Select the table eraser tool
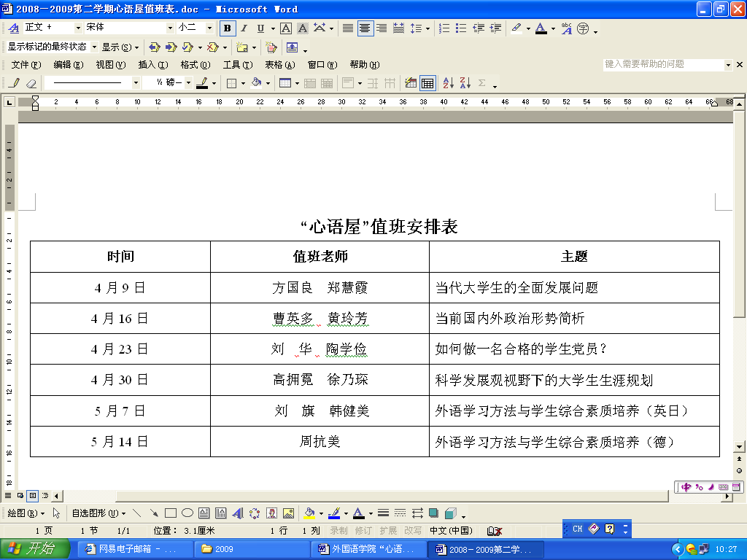The height and width of the screenshot is (560, 747). (x=31, y=83)
